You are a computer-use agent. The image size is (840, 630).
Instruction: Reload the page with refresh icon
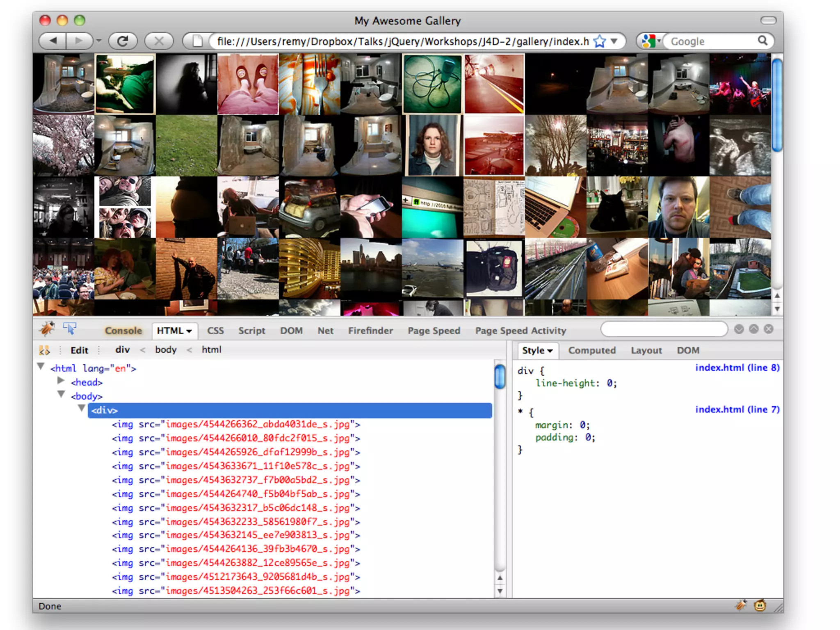(x=122, y=41)
